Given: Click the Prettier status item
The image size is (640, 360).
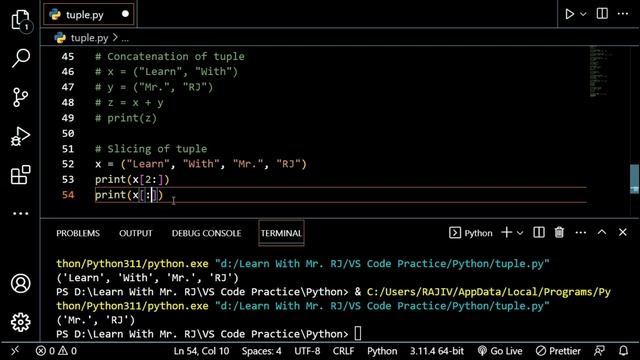Looking at the screenshot, I should [x=558, y=351].
